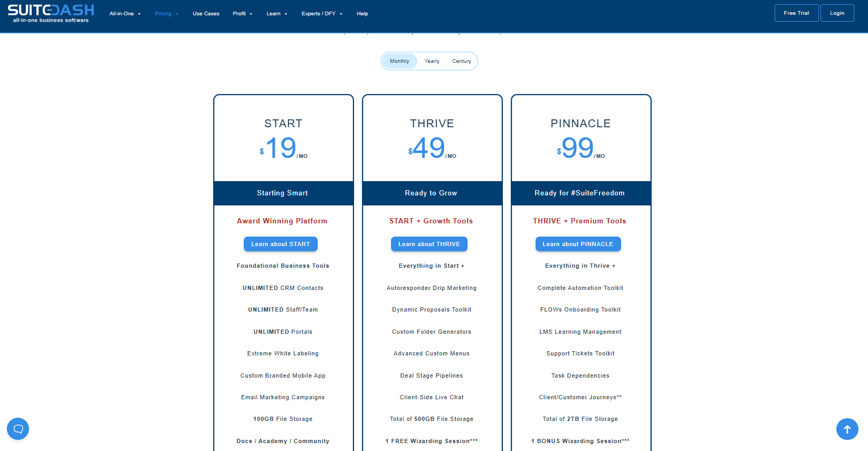Image resolution: width=868 pixels, height=451 pixels.
Task: Expand the Pricing dropdown menu
Action: point(166,14)
